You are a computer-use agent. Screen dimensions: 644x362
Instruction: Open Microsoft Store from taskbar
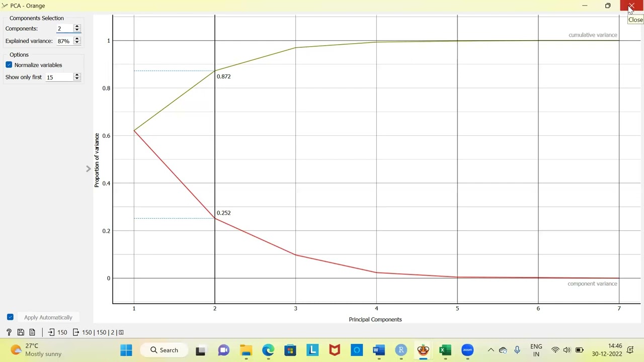tap(290, 350)
